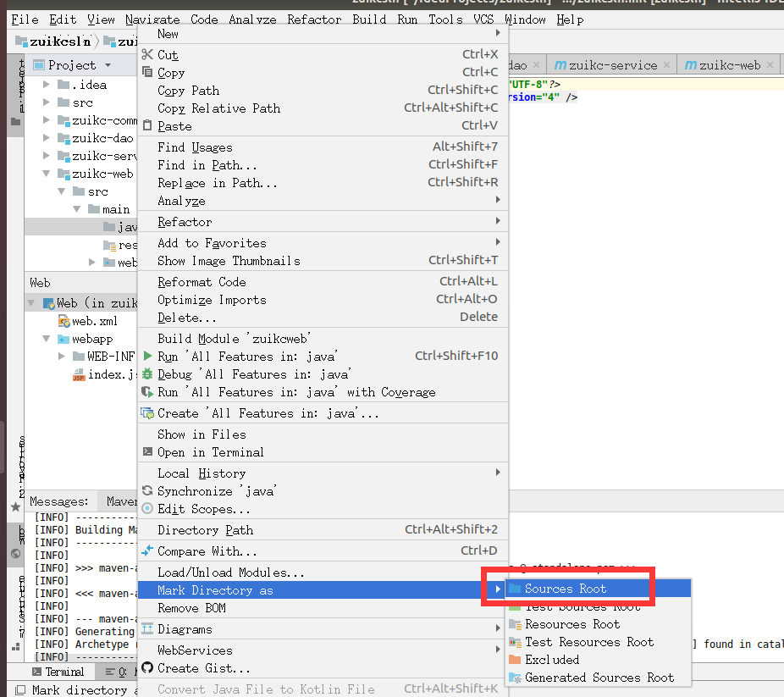Open the Refactor menu in menu bar

pyautogui.click(x=314, y=19)
